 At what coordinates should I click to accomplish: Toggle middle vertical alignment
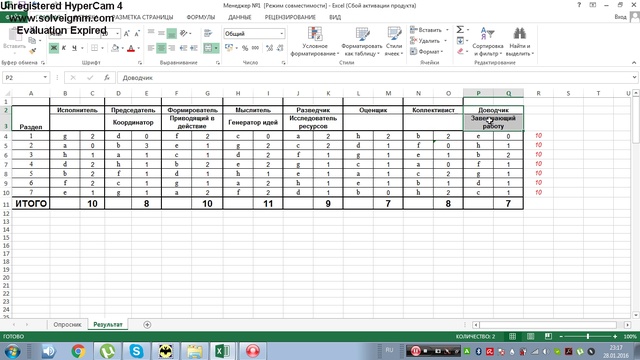click(162, 33)
